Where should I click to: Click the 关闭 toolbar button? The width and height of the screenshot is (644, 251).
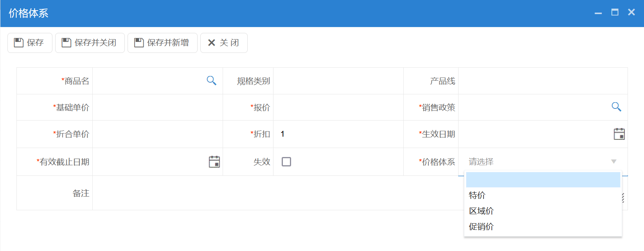pyautogui.click(x=223, y=43)
